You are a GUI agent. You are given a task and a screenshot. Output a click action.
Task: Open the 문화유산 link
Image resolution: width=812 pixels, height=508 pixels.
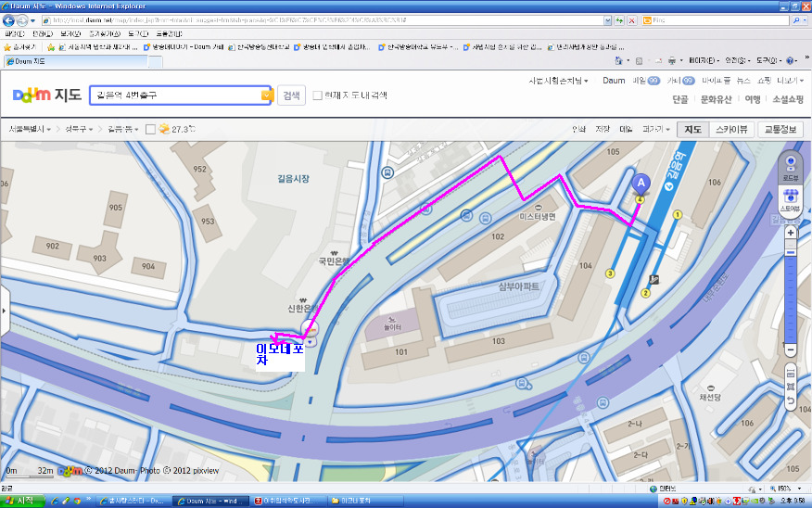(716, 99)
